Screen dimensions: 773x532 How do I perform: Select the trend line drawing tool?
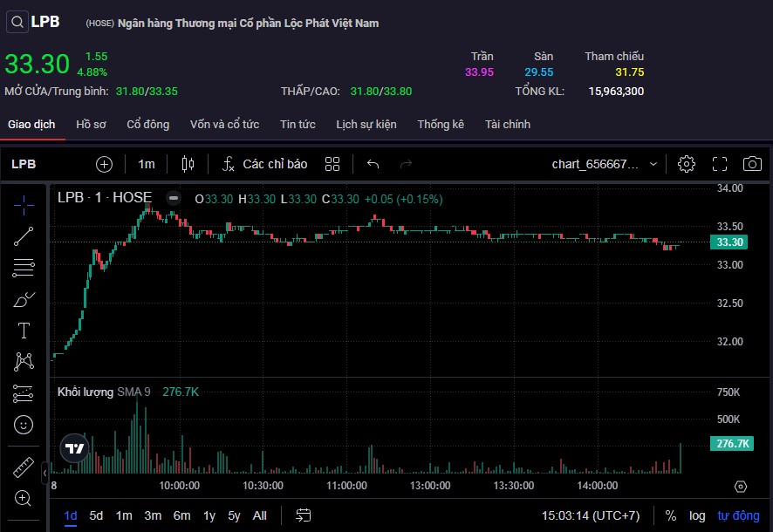pyautogui.click(x=24, y=235)
